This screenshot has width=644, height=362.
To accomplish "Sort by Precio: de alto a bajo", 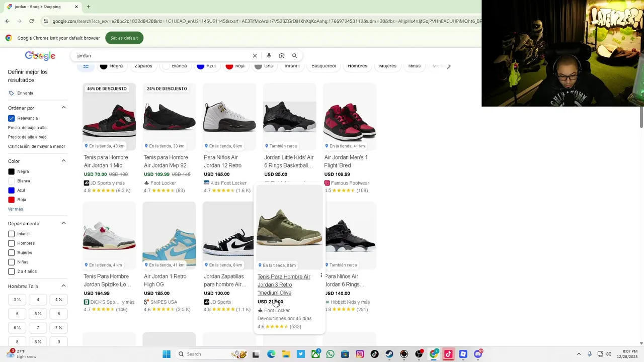I will (27, 137).
